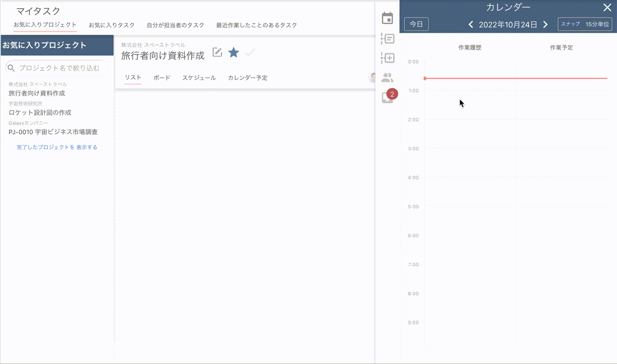Screen dimensions: 617x364
Task: Focus the プロジェクト名で絞り込む search field
Action: [59, 68]
